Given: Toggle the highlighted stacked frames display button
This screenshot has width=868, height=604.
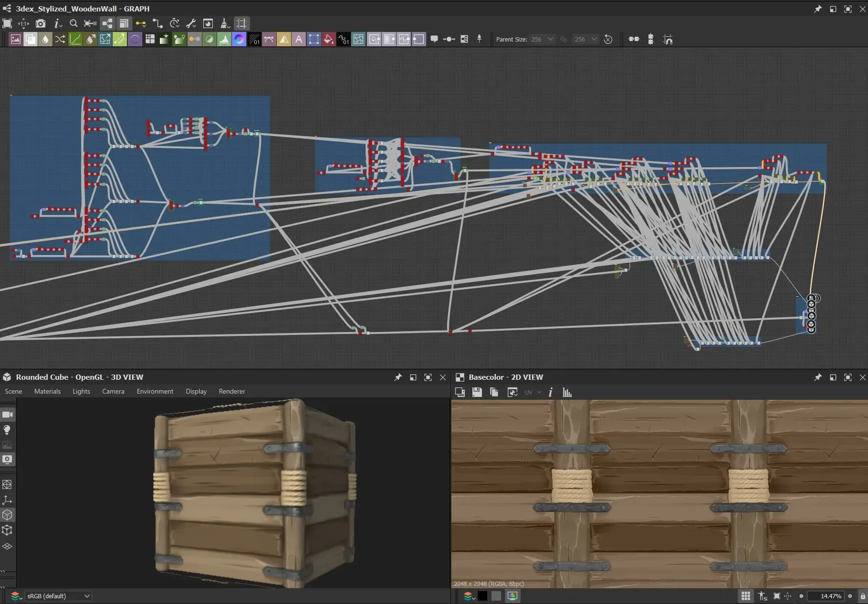Looking at the screenshot, I should 124,23.
